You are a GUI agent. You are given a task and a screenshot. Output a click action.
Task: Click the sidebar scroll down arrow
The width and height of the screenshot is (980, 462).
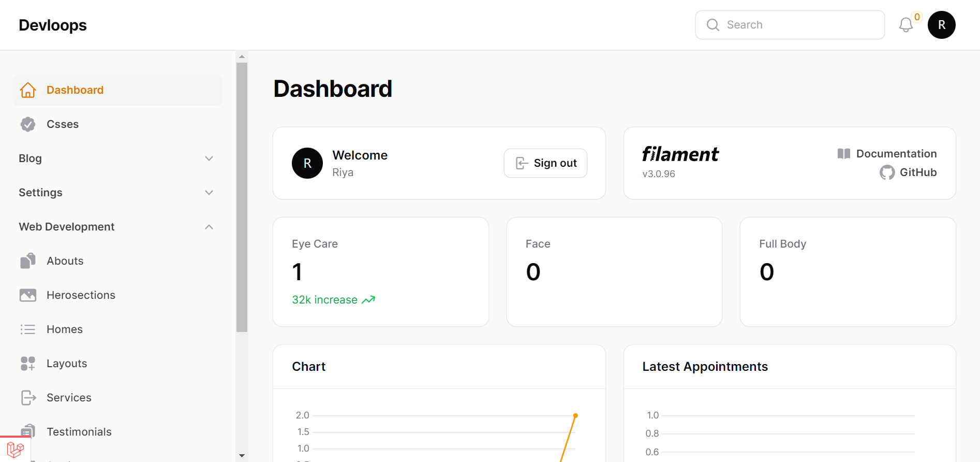click(x=242, y=456)
